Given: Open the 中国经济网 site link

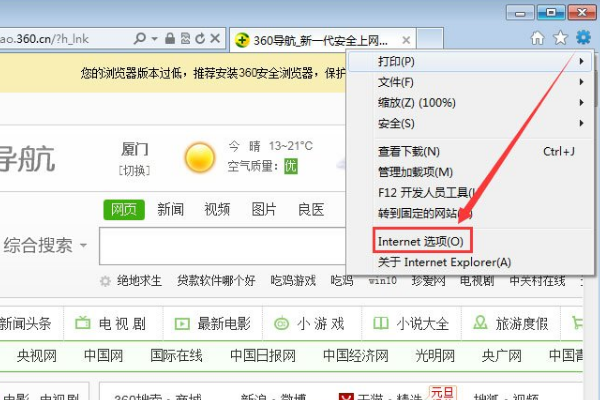Looking at the screenshot, I should [x=356, y=356].
